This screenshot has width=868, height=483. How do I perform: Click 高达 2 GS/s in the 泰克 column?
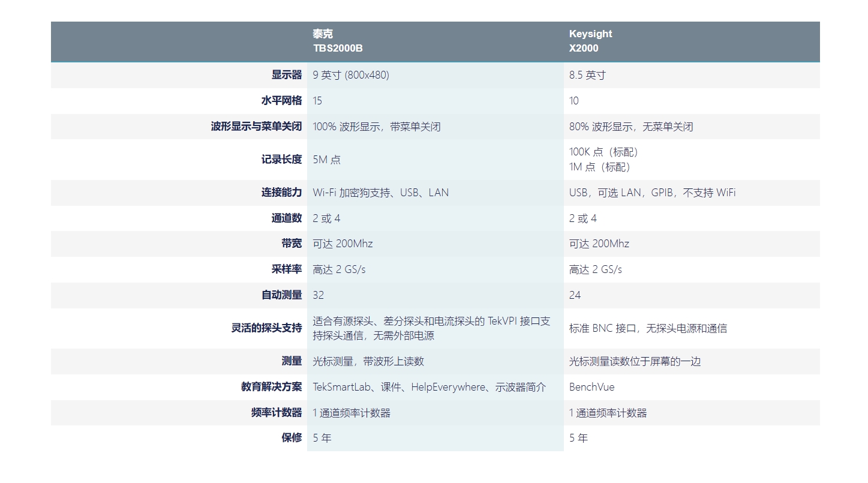click(x=339, y=269)
